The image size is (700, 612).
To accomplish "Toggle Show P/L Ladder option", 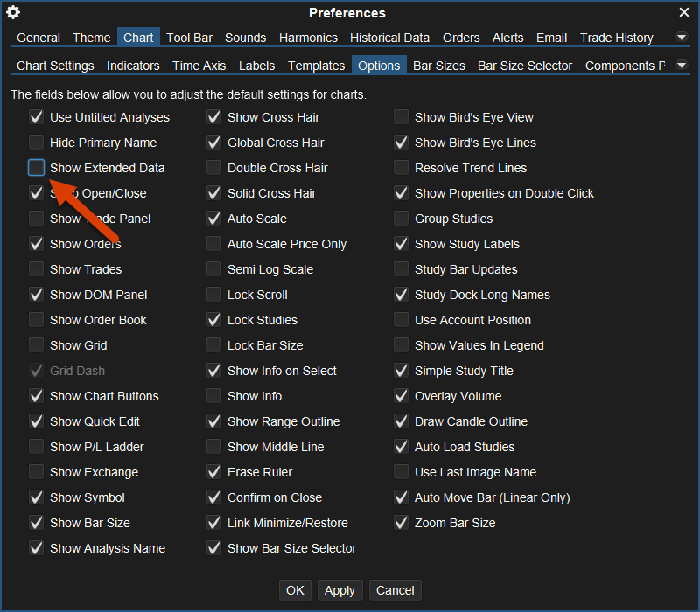I will [x=36, y=447].
